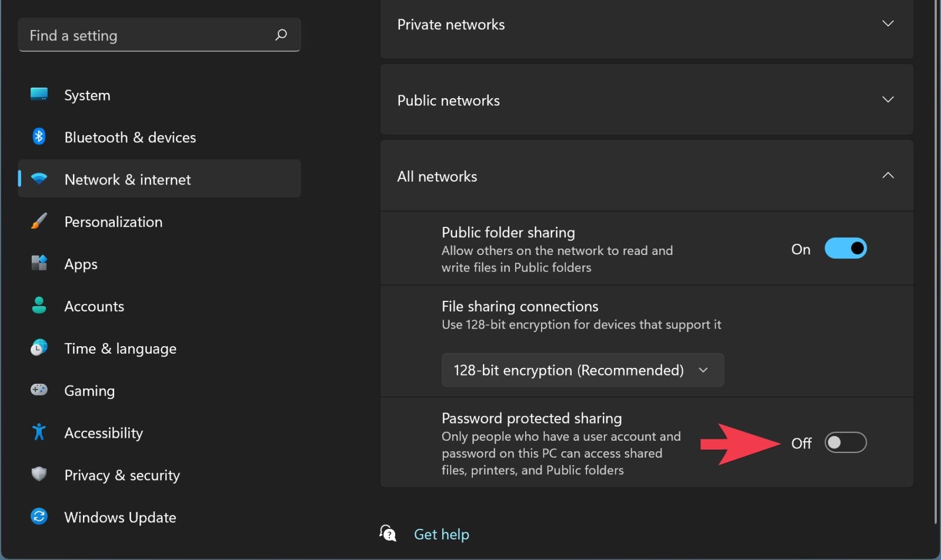Viewport: 941px width, 560px height.
Task: Select Network & internet category
Action: coord(159,179)
